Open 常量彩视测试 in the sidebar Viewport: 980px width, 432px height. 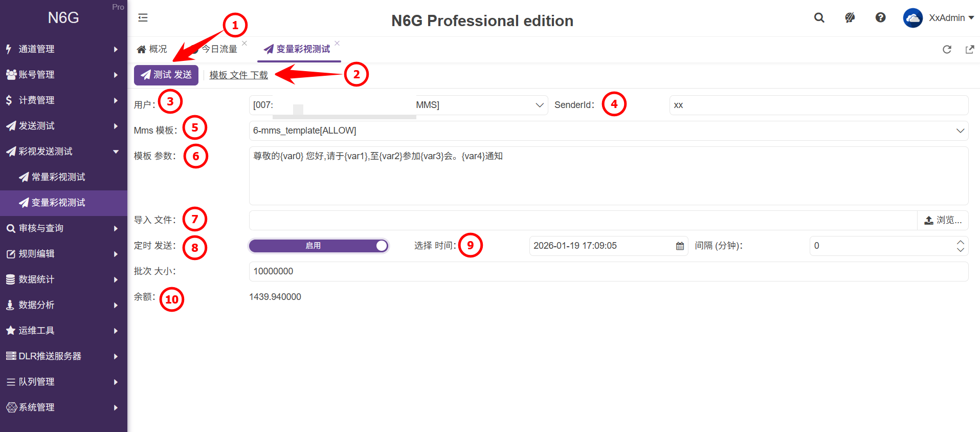click(58, 177)
